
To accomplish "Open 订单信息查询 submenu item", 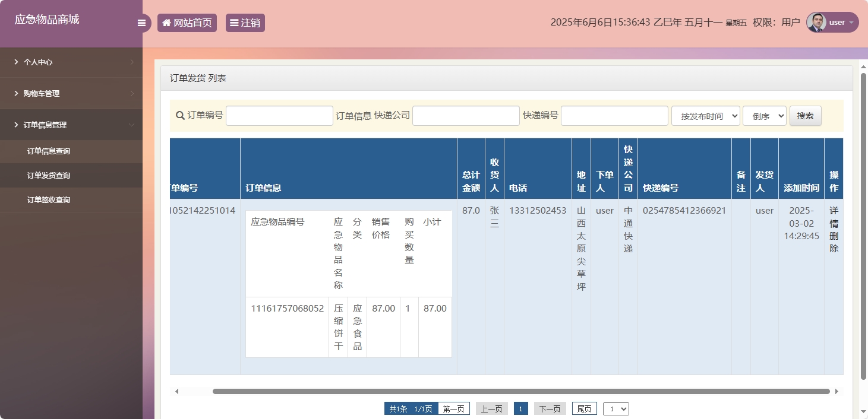I will (x=49, y=151).
